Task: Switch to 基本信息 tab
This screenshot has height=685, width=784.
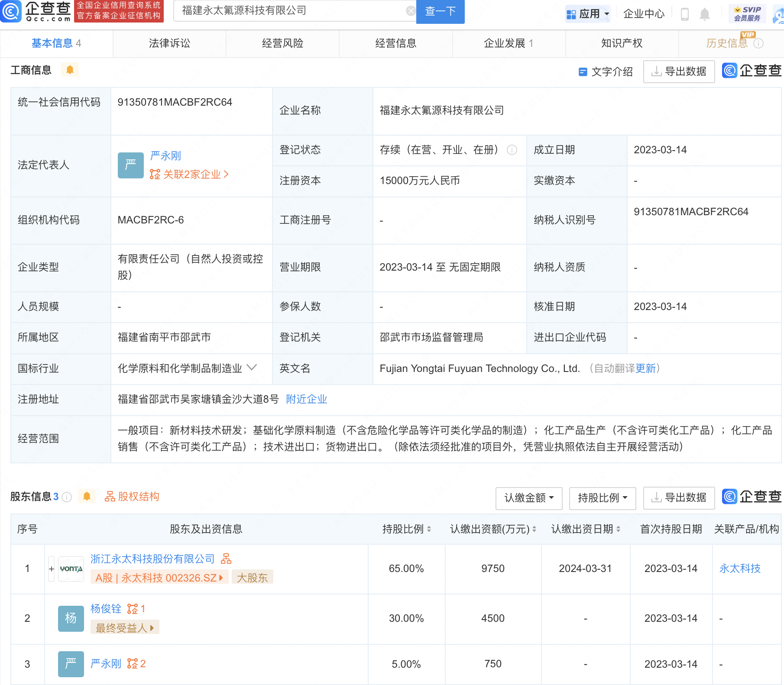Action: click(56, 43)
